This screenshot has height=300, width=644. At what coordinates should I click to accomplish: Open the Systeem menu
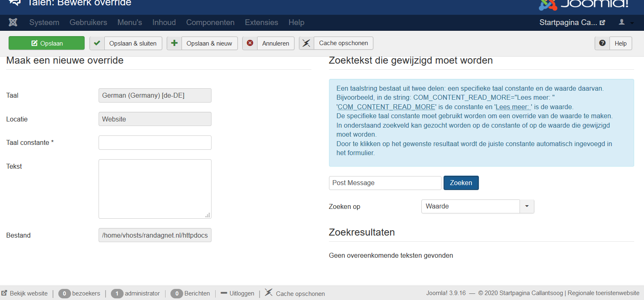tap(44, 23)
